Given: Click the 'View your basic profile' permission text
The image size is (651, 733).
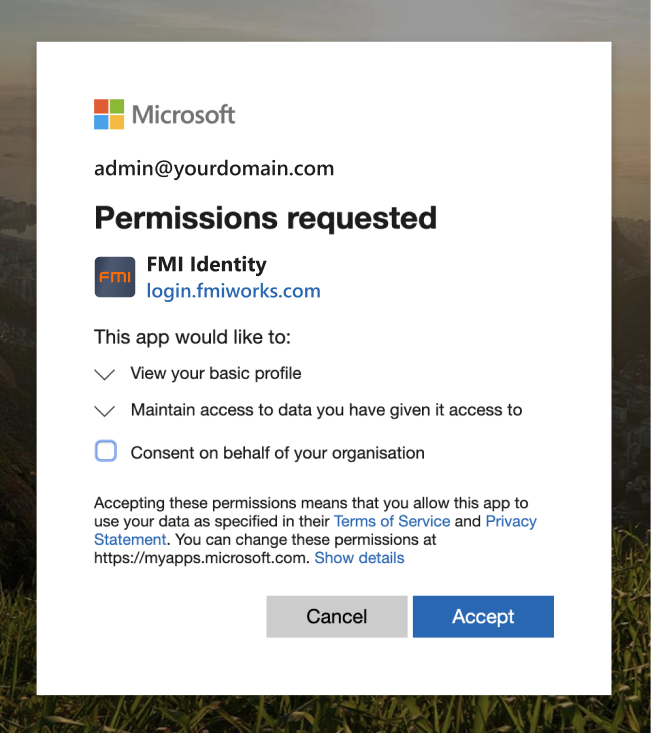Looking at the screenshot, I should pos(215,373).
